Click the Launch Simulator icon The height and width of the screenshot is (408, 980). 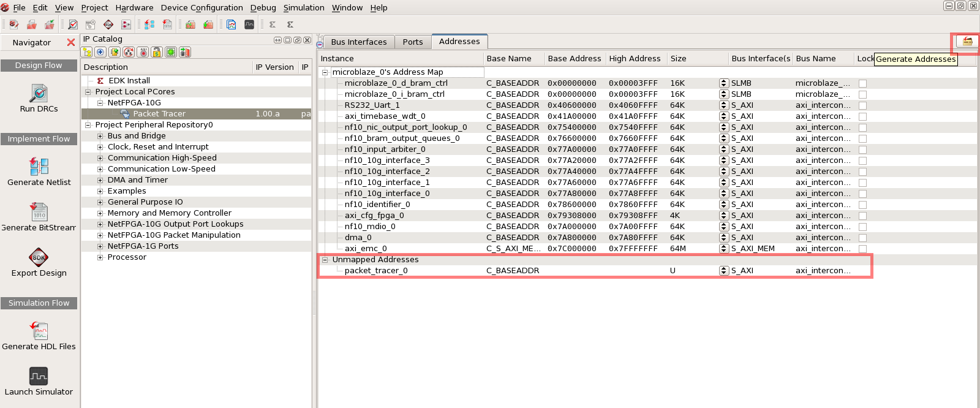[39, 376]
